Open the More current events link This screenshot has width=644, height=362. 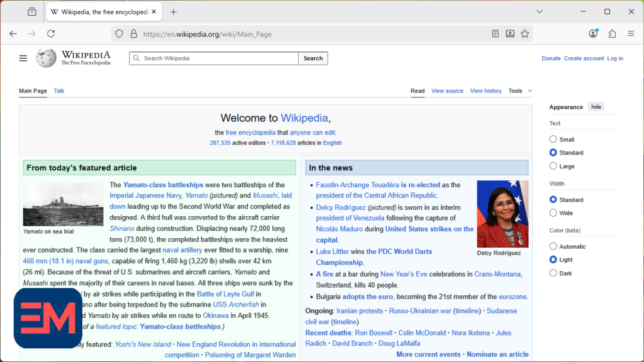point(428,354)
